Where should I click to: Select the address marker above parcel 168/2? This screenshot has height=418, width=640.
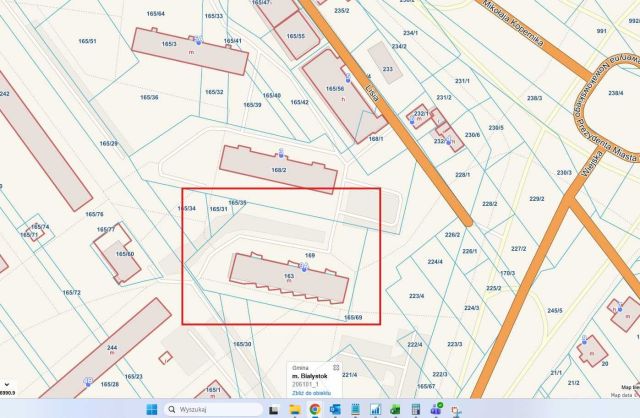click(281, 153)
